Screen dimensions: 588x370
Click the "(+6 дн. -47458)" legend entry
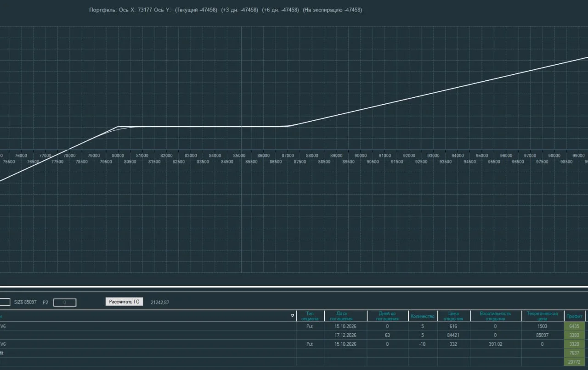280,10
